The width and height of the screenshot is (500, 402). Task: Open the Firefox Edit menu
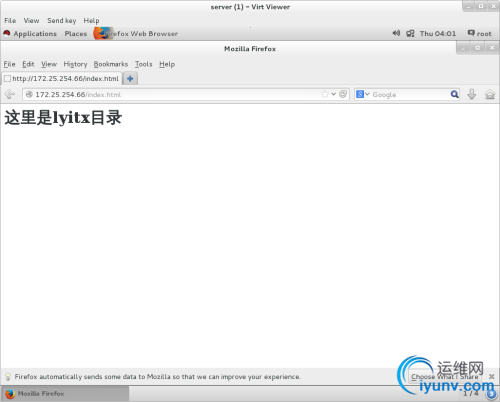click(x=28, y=64)
